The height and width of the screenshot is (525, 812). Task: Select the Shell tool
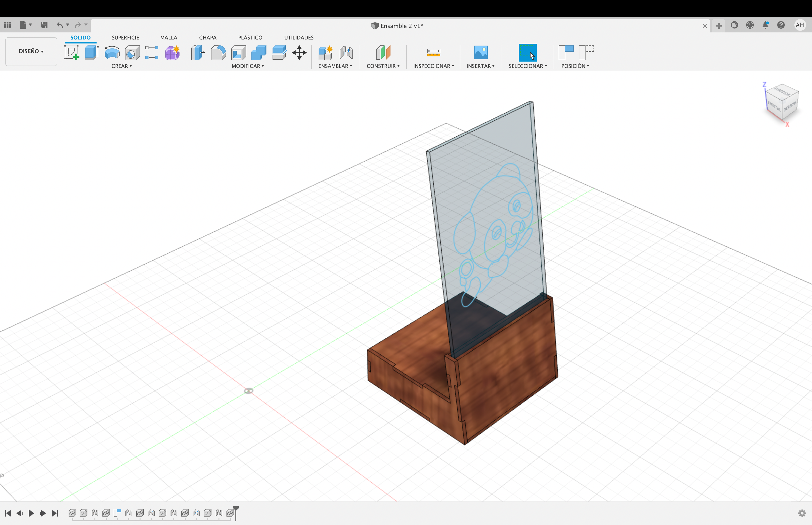pyautogui.click(x=238, y=52)
